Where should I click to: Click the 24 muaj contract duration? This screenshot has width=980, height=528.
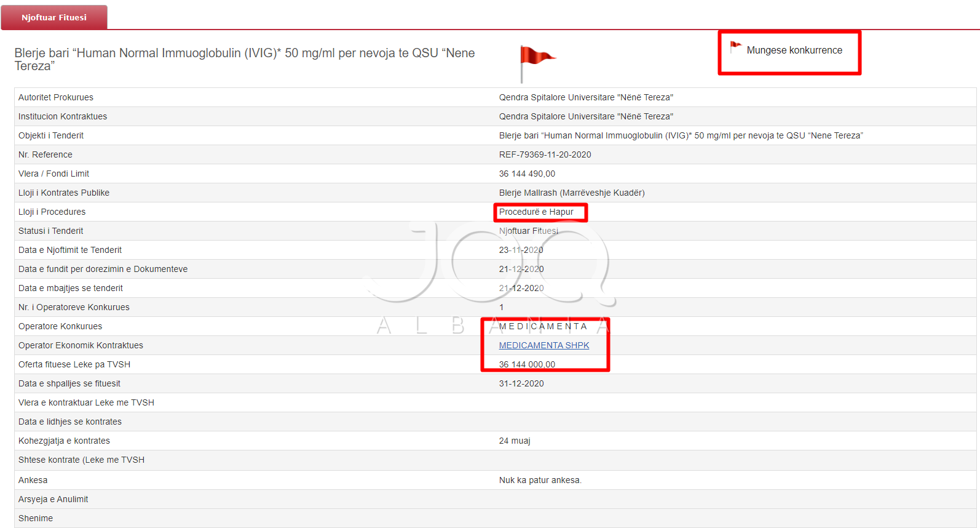(515, 441)
